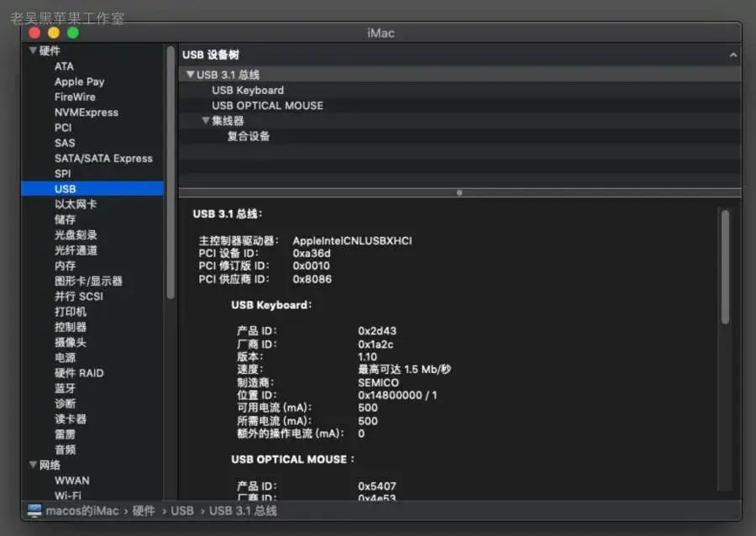Click the pane splitter handle dot
756x536 pixels.
point(459,192)
